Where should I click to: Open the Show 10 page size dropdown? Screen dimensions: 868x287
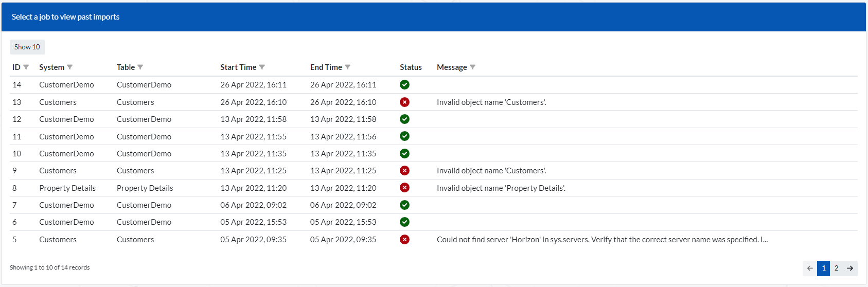(x=27, y=47)
